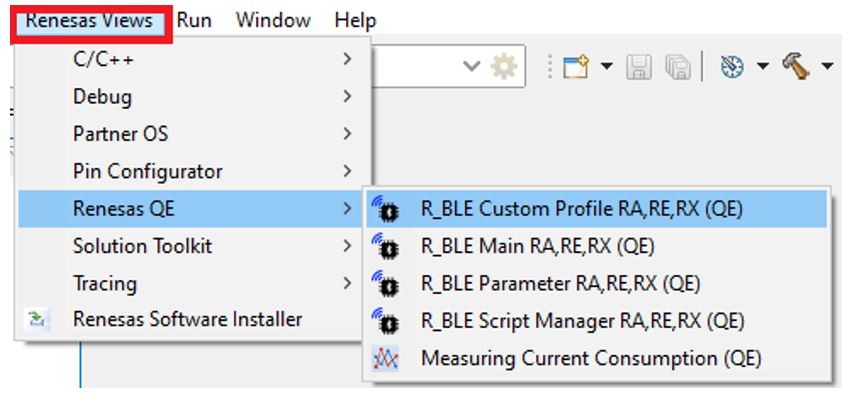
Task: Click the New wizard toolbar icon
Action: coord(576,67)
